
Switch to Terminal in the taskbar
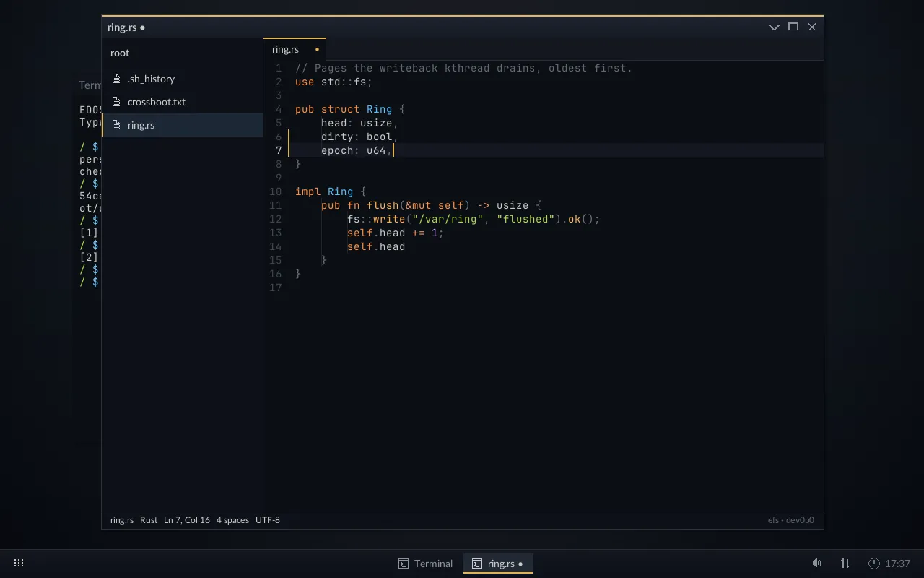426,564
